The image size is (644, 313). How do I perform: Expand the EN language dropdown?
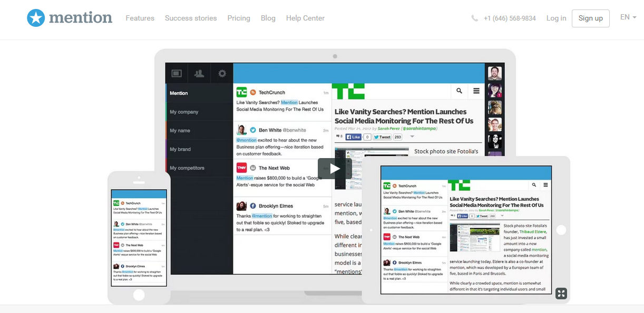click(x=628, y=17)
